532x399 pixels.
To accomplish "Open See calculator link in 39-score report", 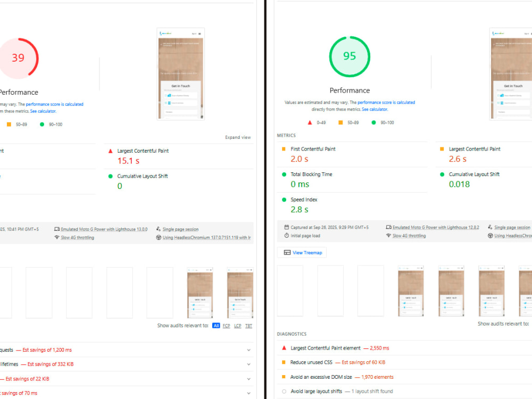I will click(43, 111).
